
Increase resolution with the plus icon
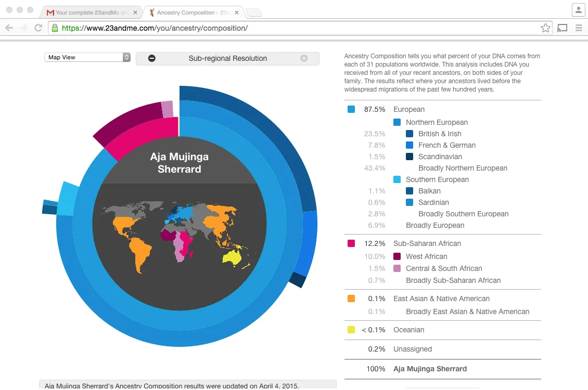click(x=304, y=58)
